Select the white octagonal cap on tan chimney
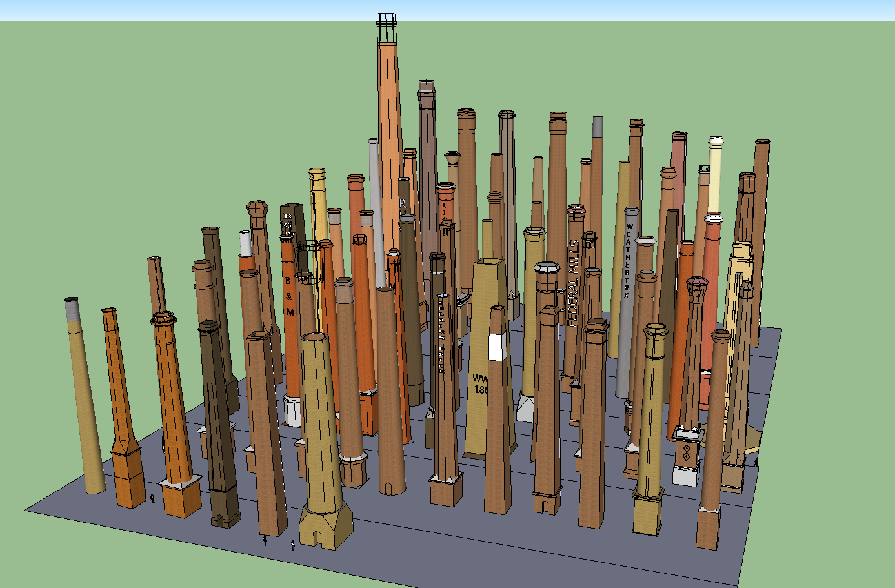Screen dimensions: 895x588 click(x=547, y=268)
